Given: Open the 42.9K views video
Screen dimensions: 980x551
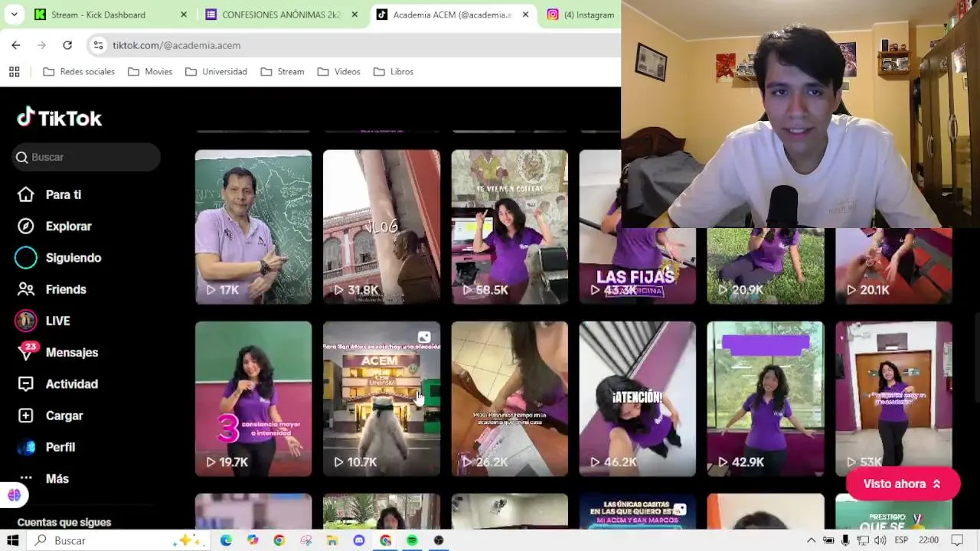Looking at the screenshot, I should click(x=766, y=399).
